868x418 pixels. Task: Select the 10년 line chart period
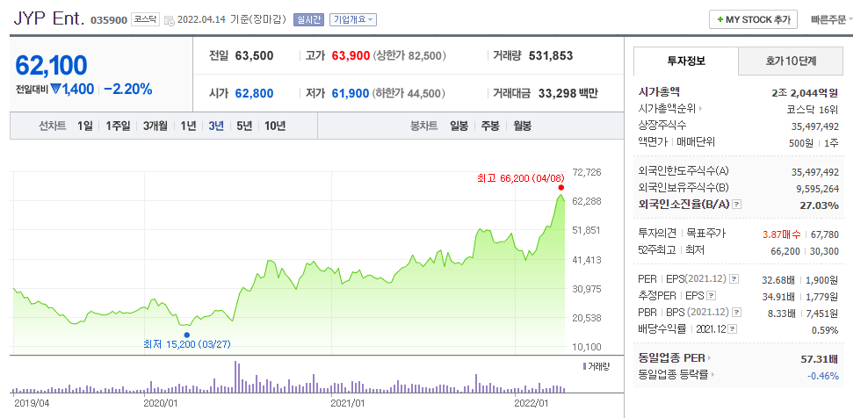tap(275, 126)
